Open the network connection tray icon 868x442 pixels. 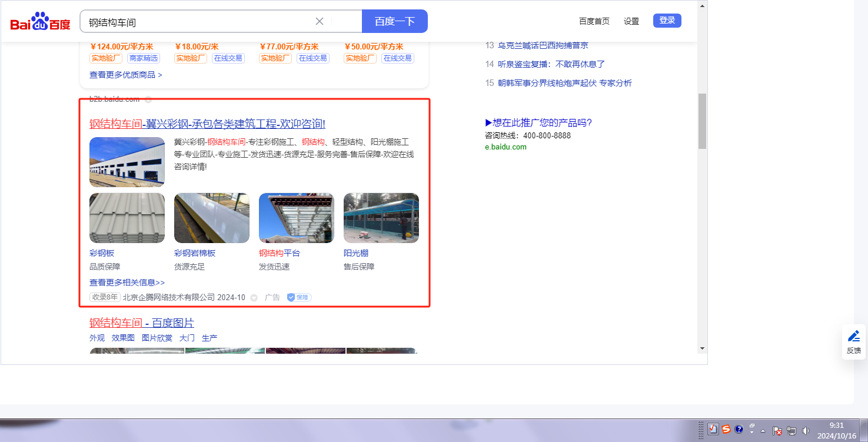[791, 431]
